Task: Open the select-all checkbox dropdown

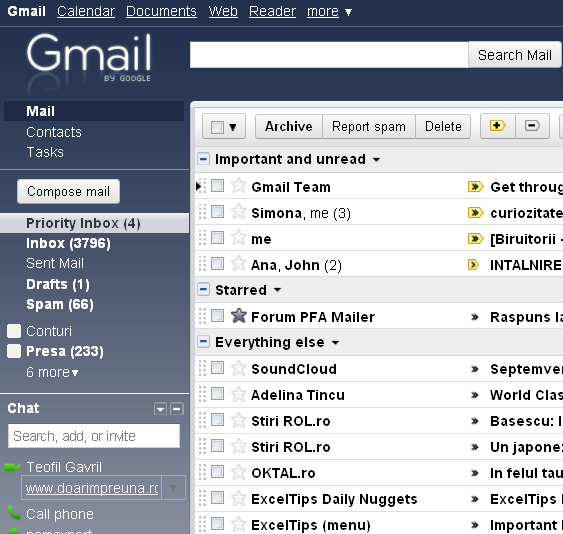Action: click(x=233, y=127)
